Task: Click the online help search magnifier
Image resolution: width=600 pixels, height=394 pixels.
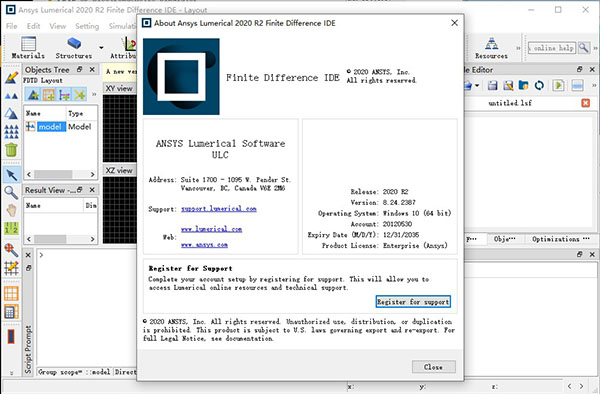Action: [x=584, y=48]
